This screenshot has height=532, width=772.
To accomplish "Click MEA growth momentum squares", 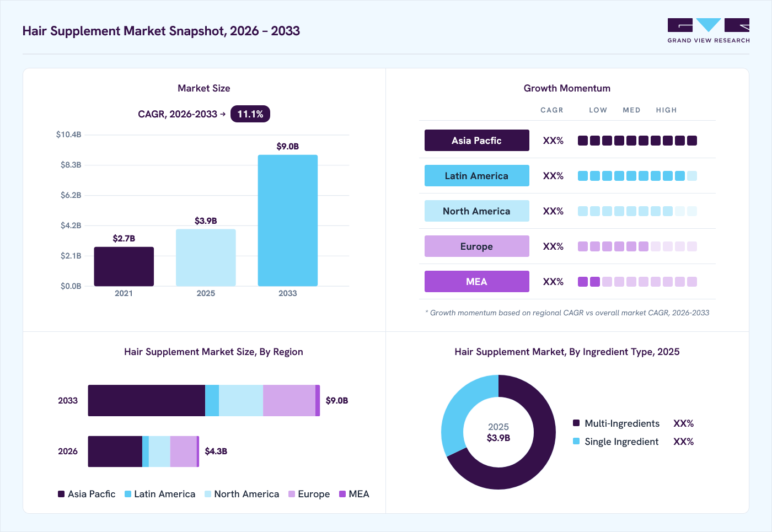I will click(x=637, y=282).
